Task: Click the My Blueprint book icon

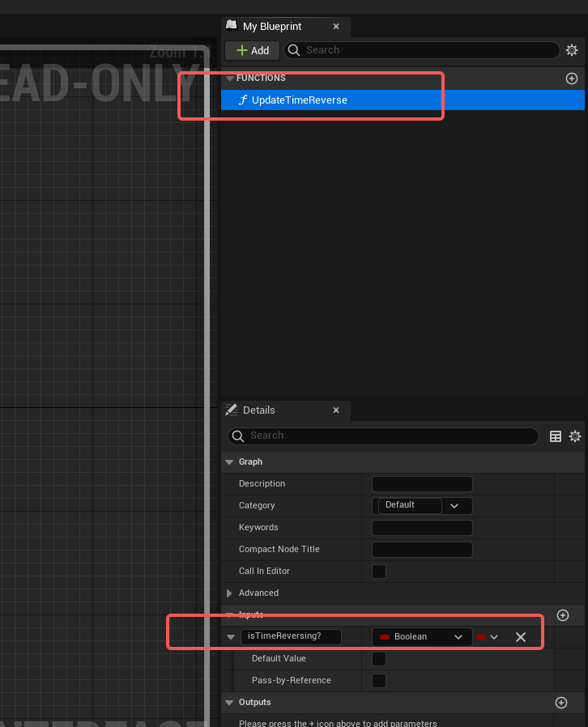Action: click(x=232, y=26)
